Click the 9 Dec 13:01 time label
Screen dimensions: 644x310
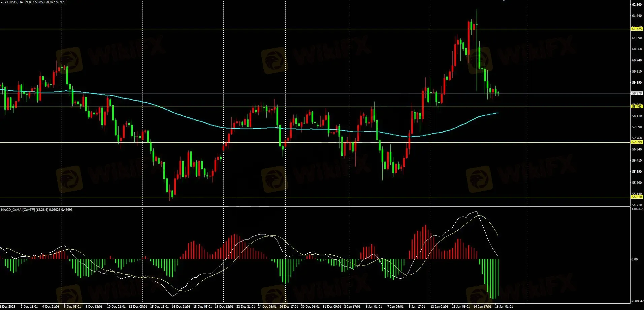tap(94, 307)
